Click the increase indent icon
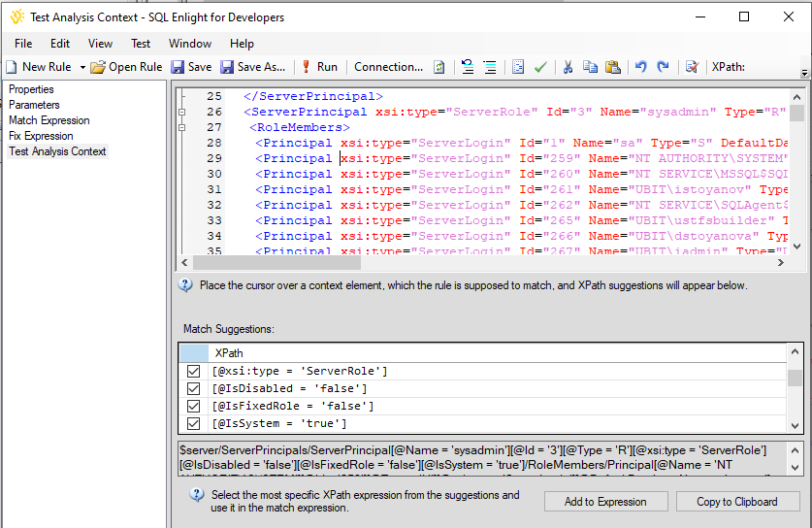The image size is (812, 528). click(490, 67)
